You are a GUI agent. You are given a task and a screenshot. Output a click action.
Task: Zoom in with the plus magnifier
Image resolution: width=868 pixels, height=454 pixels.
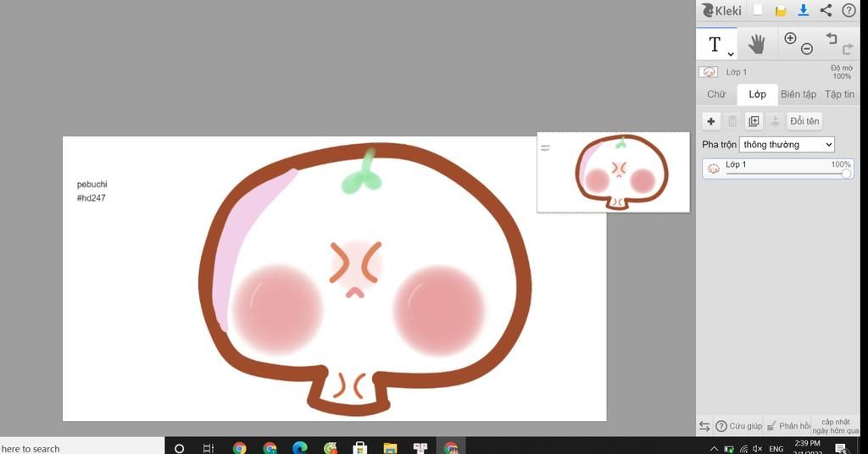coord(791,38)
